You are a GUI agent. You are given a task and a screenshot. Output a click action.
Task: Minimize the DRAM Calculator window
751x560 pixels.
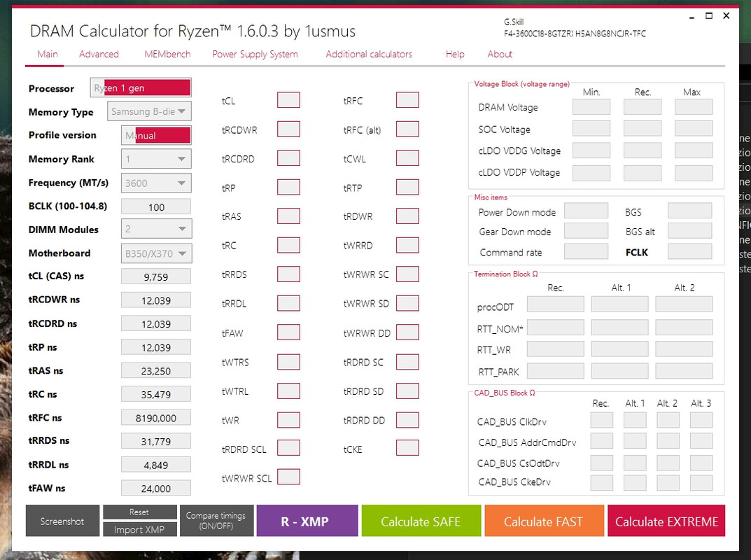pos(692,17)
